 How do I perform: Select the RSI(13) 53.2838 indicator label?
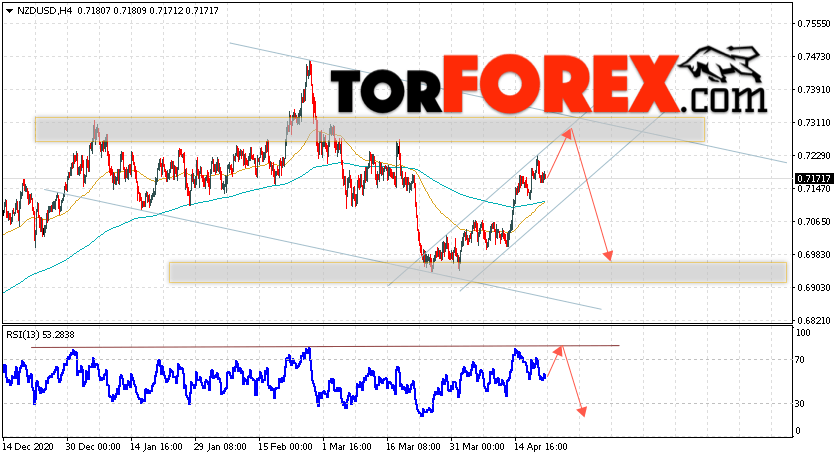[x=41, y=335]
